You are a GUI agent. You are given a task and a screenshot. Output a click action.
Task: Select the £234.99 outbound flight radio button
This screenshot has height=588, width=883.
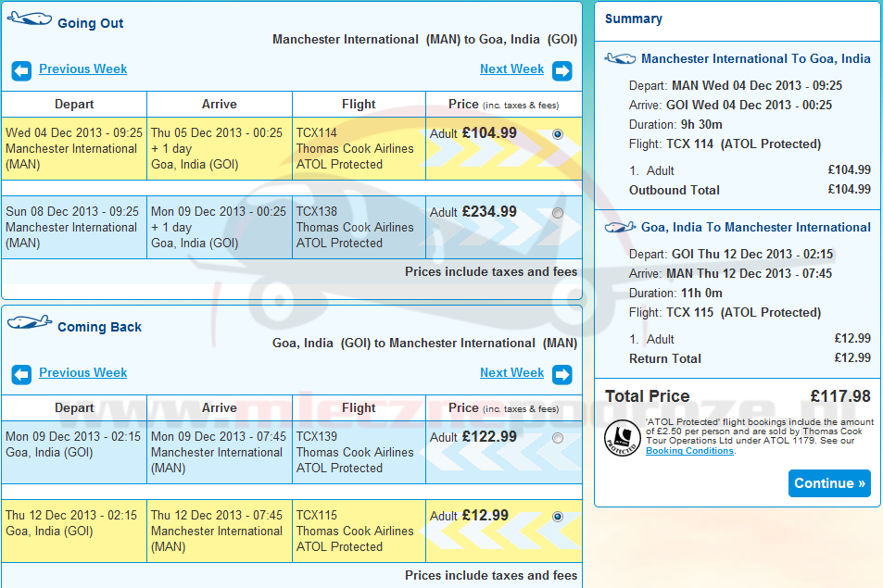pos(557,213)
